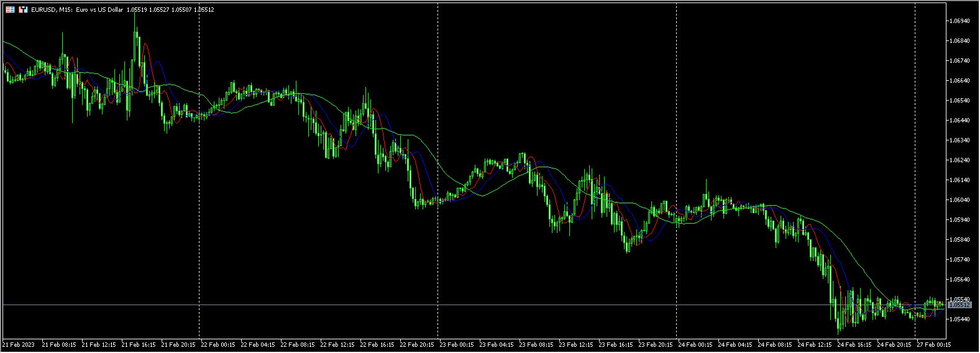This screenshot has width=980, height=353.
Task: Click the 21 Feb 2023 time axis label
Action: click(19, 344)
